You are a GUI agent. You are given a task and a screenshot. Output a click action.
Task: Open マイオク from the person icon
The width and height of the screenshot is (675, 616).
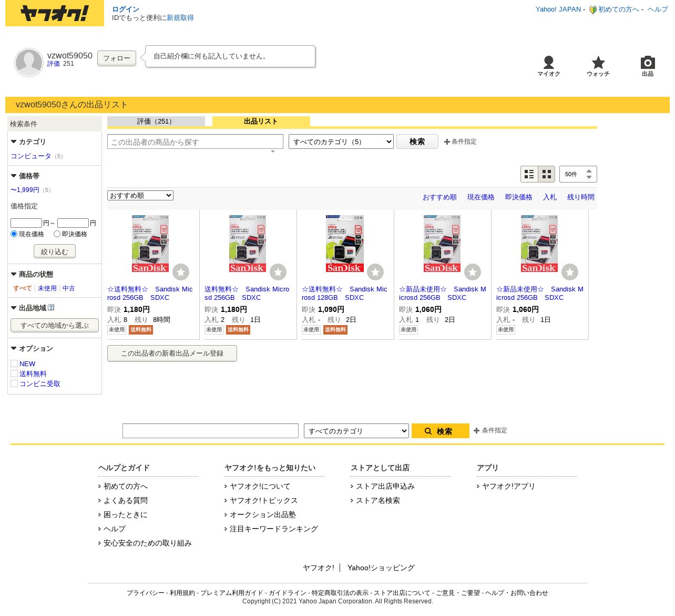(548, 66)
